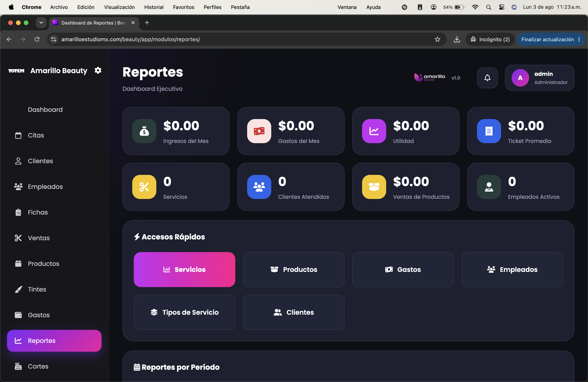Screen dimensions: 588x382
Task: Reload the page
Action: coord(37,39)
